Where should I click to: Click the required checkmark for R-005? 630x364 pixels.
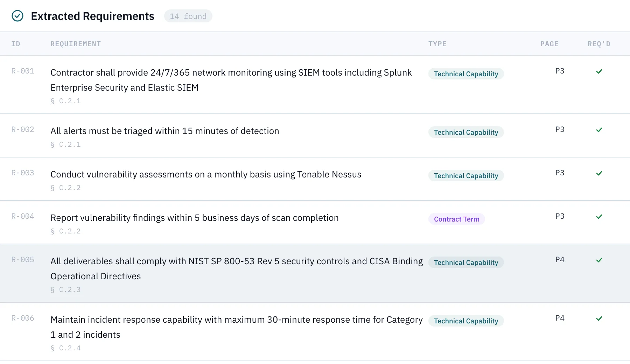click(x=599, y=260)
